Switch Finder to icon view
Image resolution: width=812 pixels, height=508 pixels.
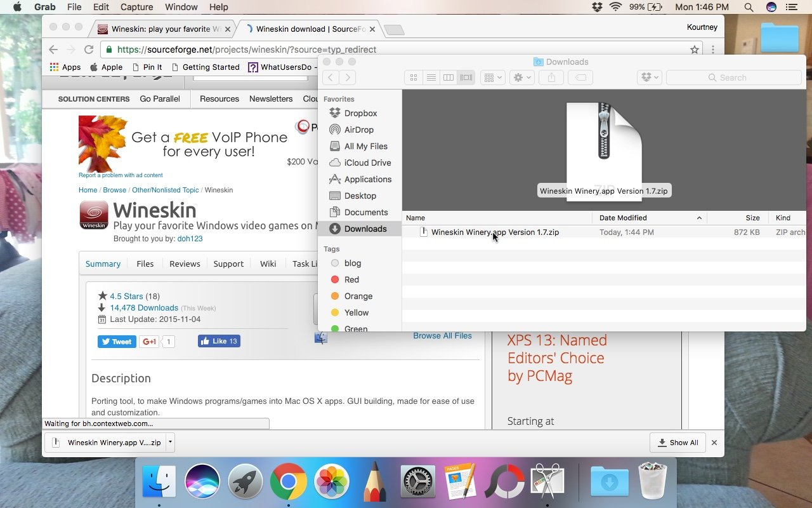(x=414, y=77)
